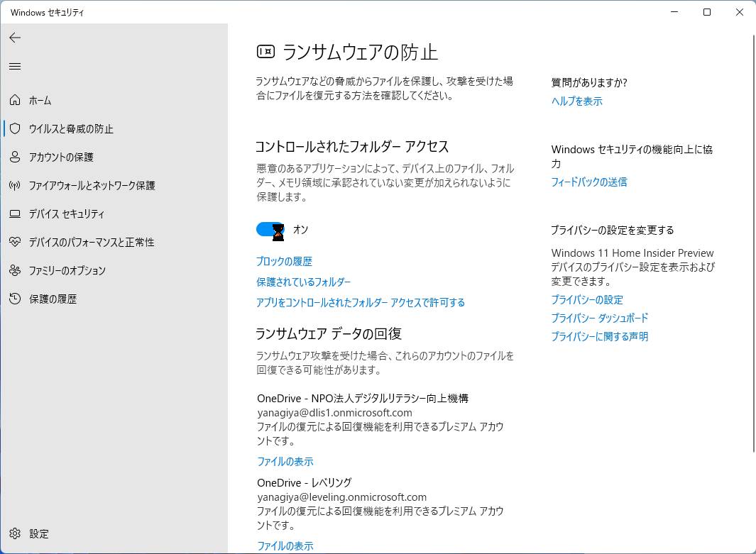Click the OneDrive - レベリング heading
This screenshot has width=756, height=554.
(x=305, y=482)
